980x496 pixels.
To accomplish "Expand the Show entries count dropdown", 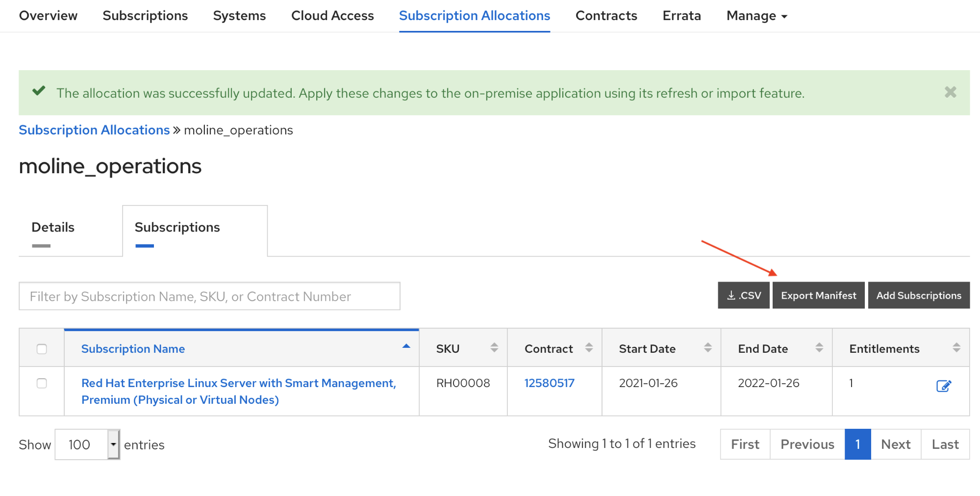I will [113, 444].
